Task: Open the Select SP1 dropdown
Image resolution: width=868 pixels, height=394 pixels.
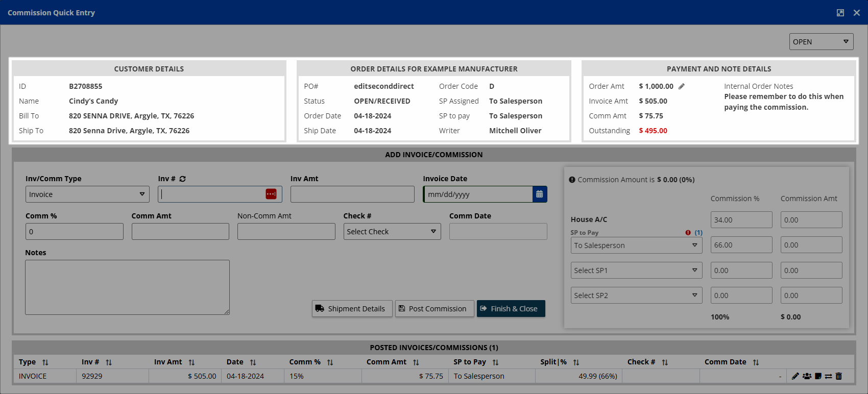Action: pyautogui.click(x=636, y=270)
